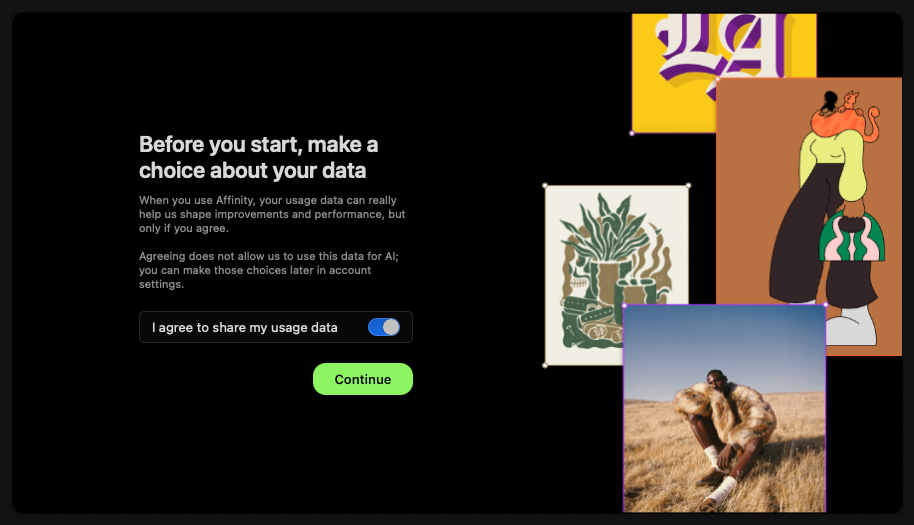
Task: Click the 'I agree to share my usage data' label
Action: coord(245,327)
